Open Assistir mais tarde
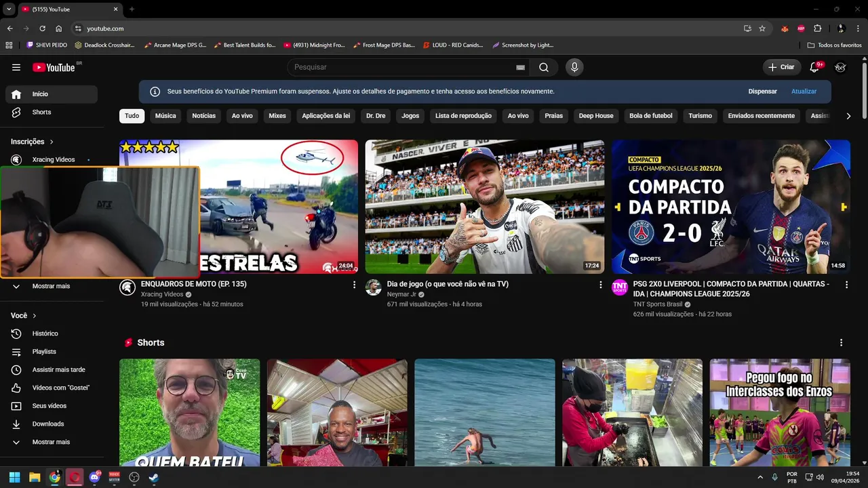Screen dimensions: 868x488 pos(52,369)
